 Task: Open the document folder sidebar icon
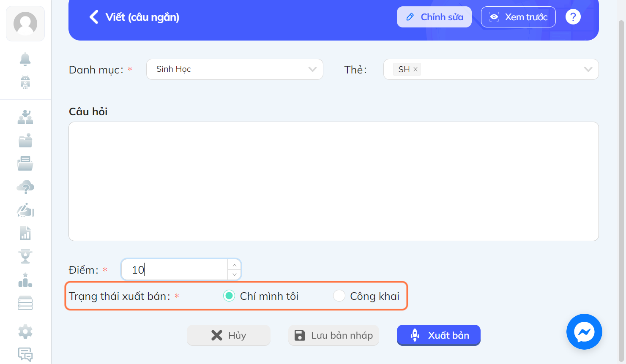tap(25, 163)
